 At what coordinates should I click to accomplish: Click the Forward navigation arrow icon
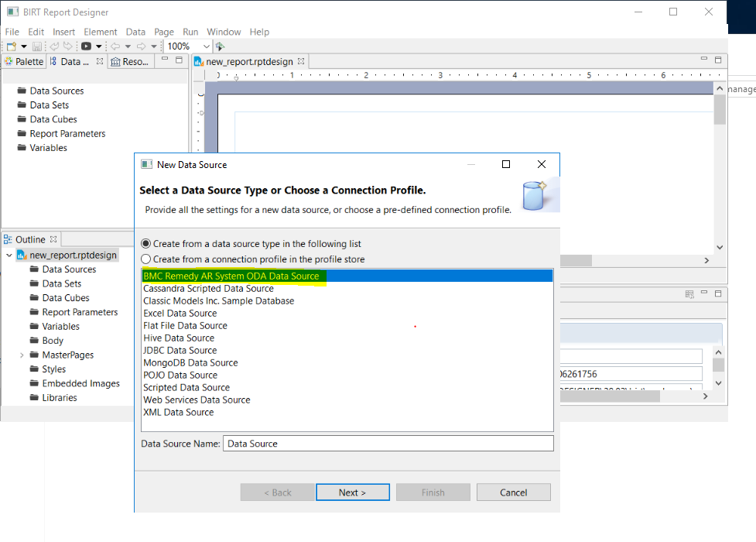(x=142, y=46)
